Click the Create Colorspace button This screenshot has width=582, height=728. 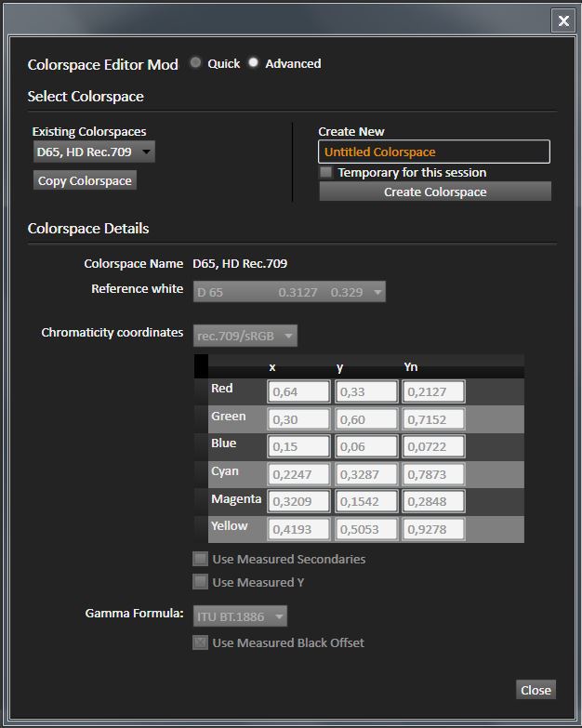click(x=434, y=192)
